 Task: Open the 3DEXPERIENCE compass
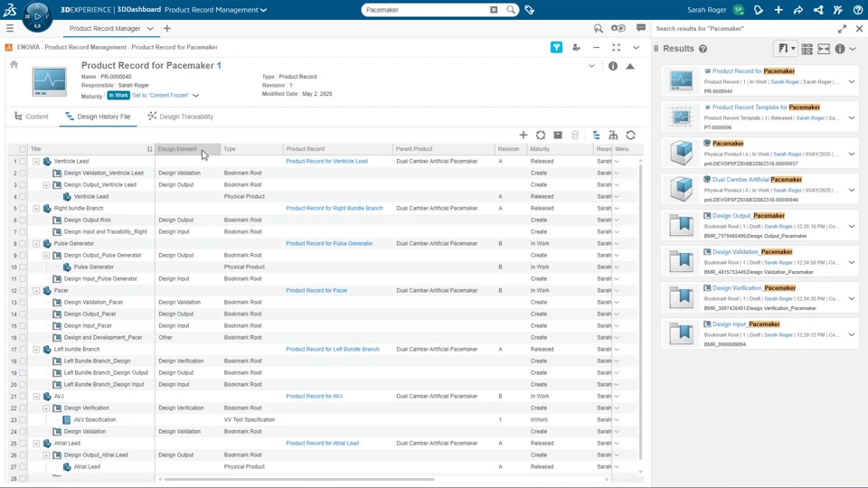coord(37,15)
